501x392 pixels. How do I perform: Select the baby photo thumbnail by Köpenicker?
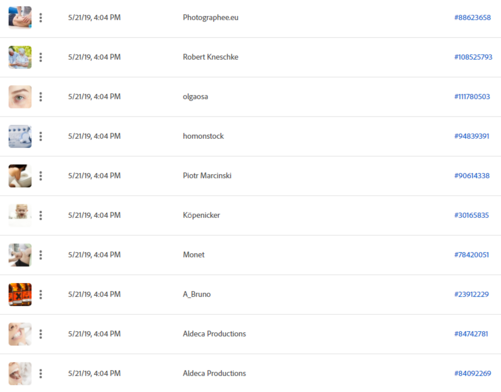20,215
